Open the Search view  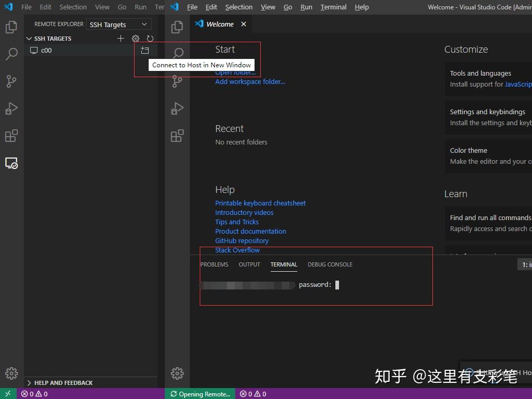11,54
